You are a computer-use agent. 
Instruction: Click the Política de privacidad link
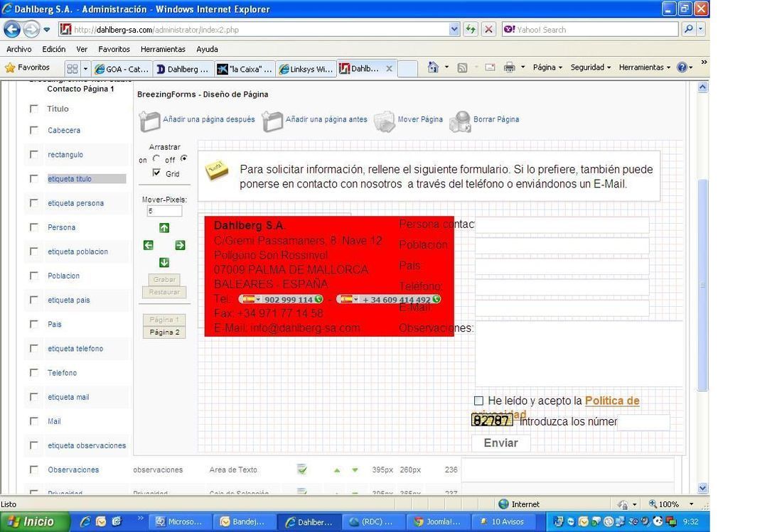pos(612,401)
